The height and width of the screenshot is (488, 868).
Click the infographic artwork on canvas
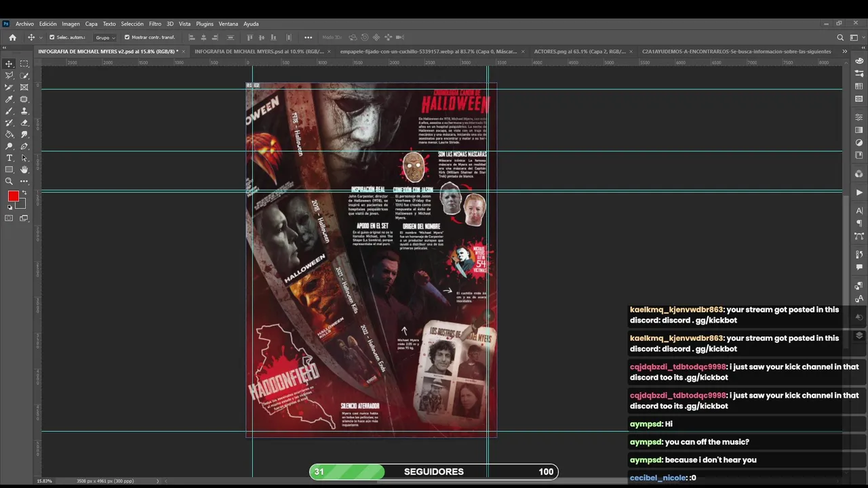coord(371,260)
